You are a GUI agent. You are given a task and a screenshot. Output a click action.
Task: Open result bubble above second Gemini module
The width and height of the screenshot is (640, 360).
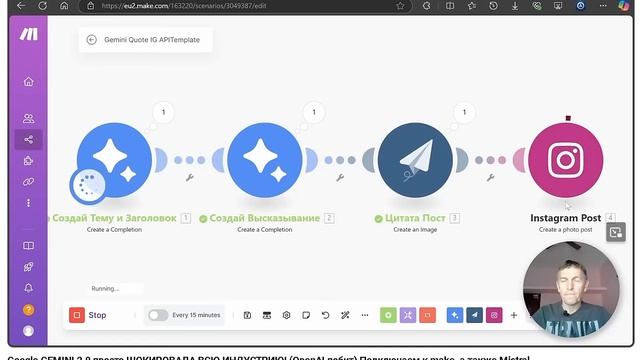314,112
